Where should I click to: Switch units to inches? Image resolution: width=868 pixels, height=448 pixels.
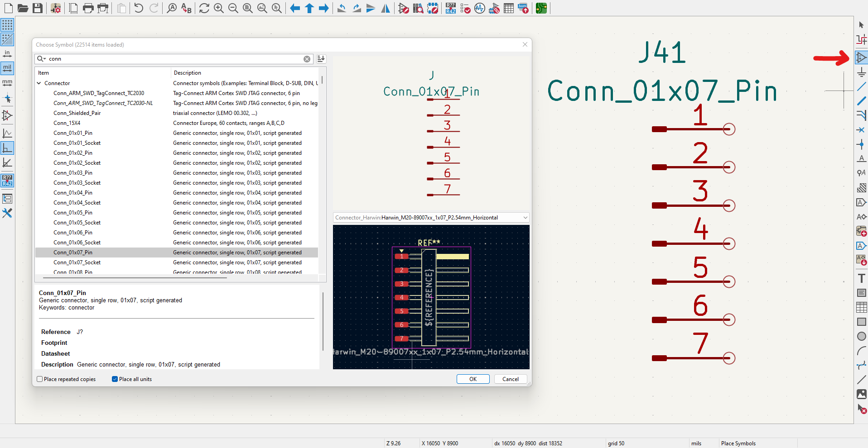[7, 54]
